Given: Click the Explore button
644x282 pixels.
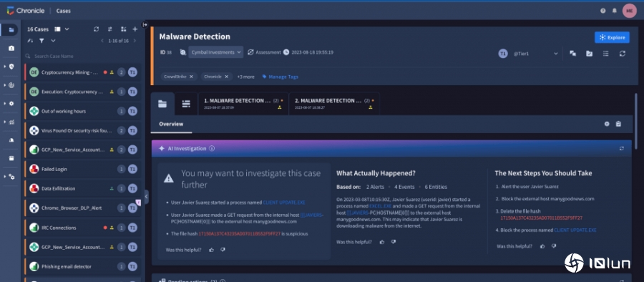Looking at the screenshot, I should [x=612, y=37].
